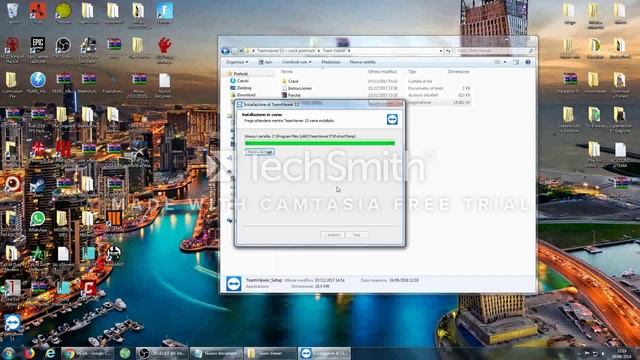Click the TeamViewer icon in Explorer details pane
This screenshot has width=640, height=360.
point(233,283)
